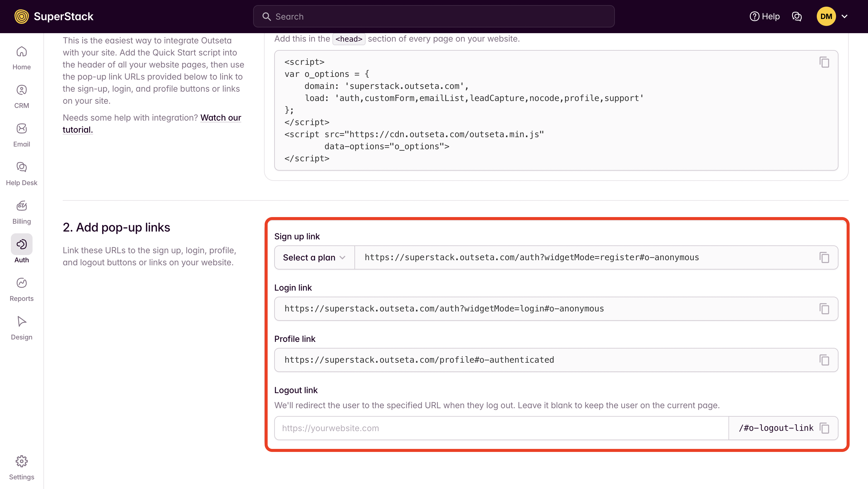Viewport: 868px width, 489px height.
Task: Open Billing in the sidebar
Action: (22, 212)
